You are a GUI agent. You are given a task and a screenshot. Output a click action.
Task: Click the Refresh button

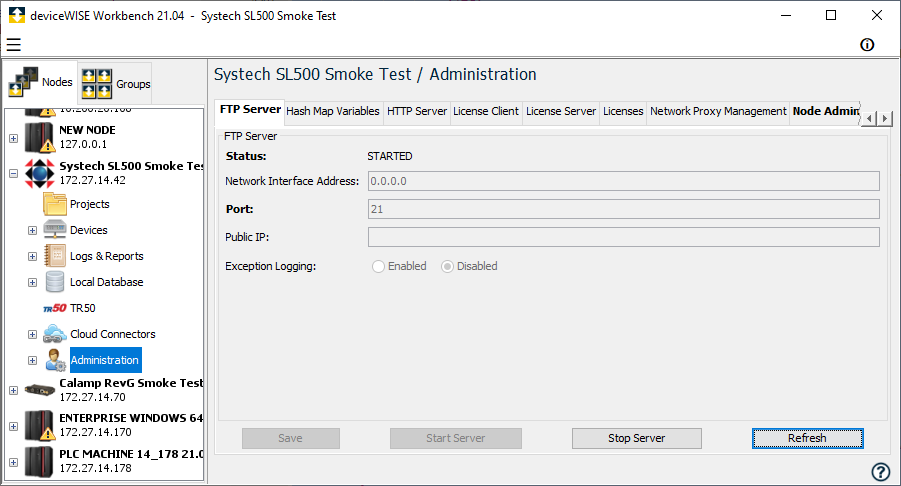(807, 438)
